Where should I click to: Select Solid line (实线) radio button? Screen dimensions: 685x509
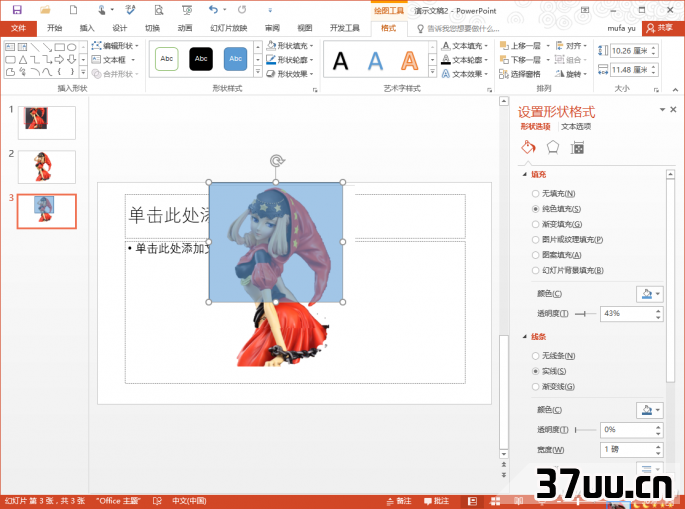tap(535, 371)
